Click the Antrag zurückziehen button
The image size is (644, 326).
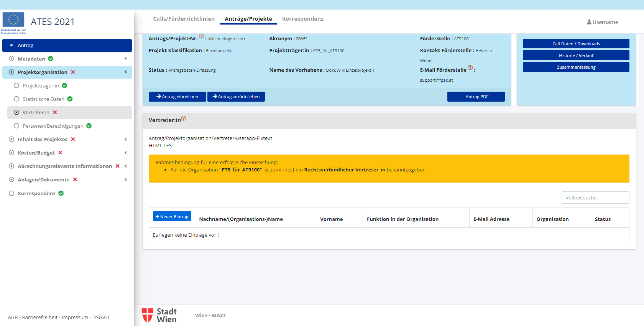(236, 97)
